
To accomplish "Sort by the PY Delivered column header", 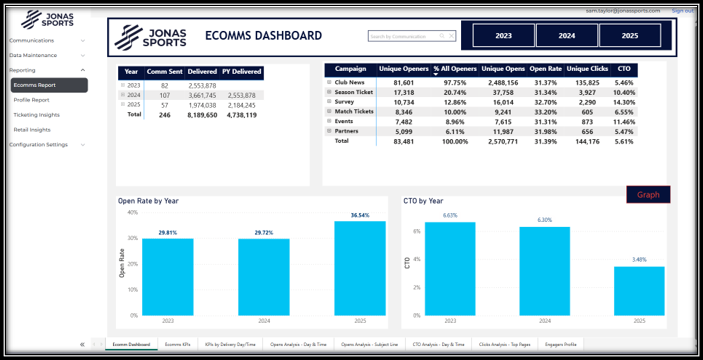I will [241, 72].
